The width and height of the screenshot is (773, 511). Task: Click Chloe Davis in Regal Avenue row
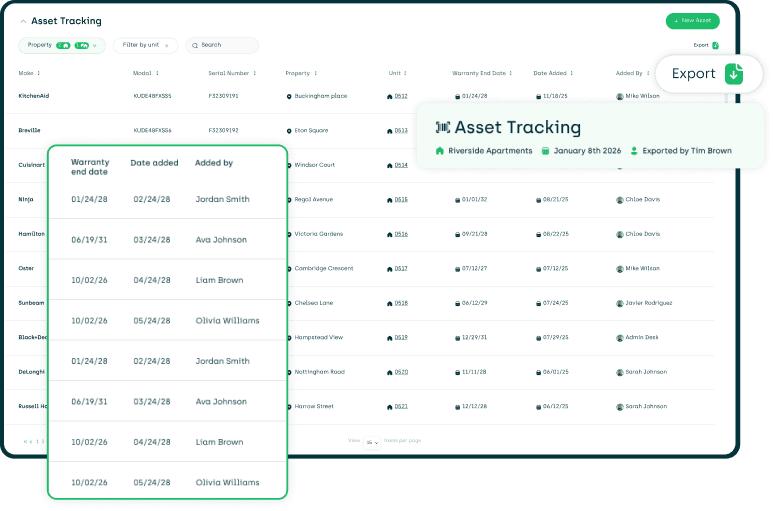[642, 200]
